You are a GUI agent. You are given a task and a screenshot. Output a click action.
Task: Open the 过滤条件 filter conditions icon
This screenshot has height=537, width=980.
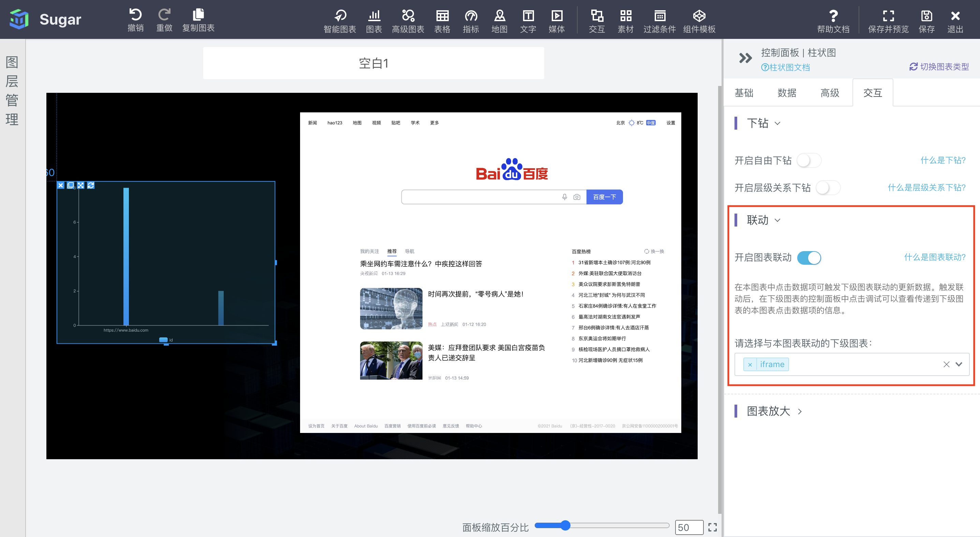[660, 16]
